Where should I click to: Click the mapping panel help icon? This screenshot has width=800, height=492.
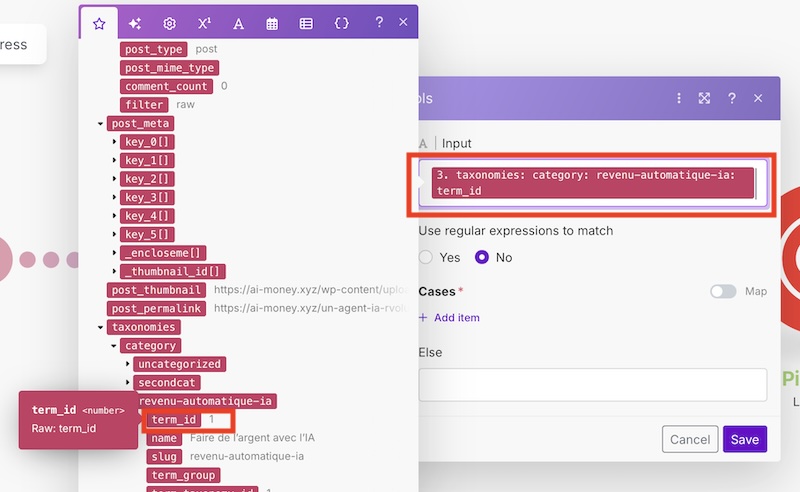coord(379,22)
